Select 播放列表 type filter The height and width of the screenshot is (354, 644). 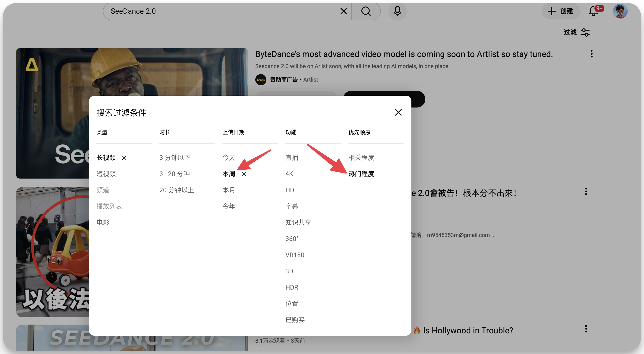pyautogui.click(x=109, y=206)
